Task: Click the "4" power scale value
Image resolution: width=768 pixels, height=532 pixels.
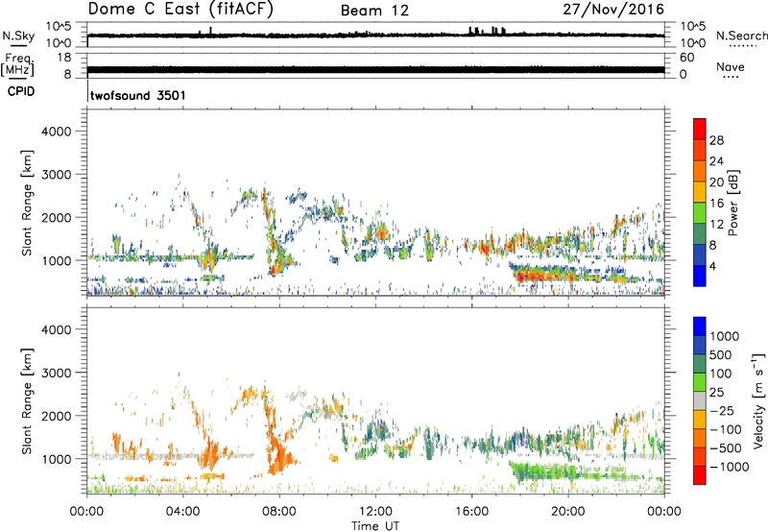Action: [x=712, y=266]
